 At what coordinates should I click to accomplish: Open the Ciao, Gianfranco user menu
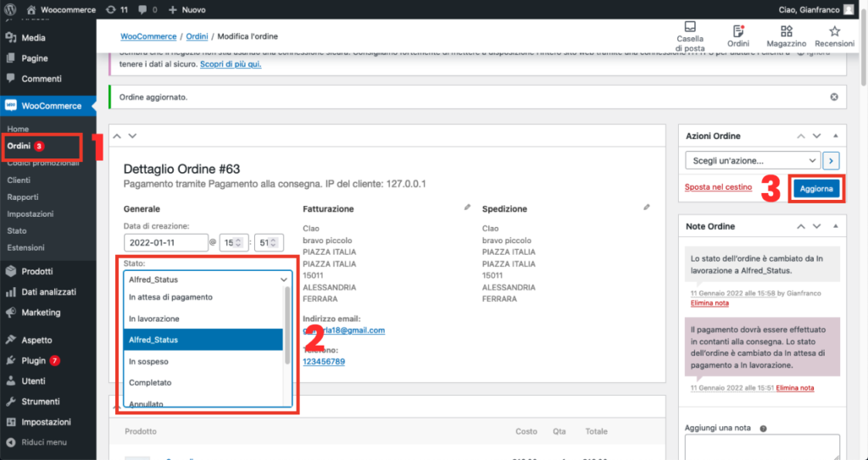(x=817, y=9)
